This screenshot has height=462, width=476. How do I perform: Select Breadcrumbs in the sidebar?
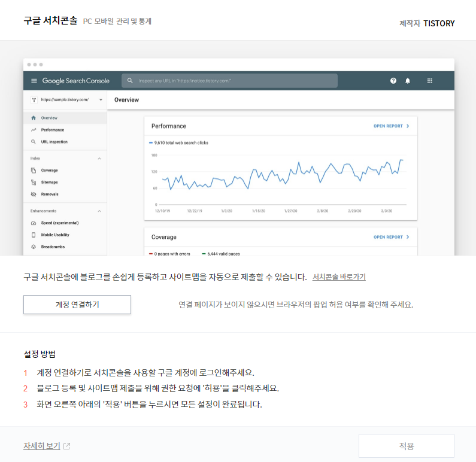click(65, 247)
